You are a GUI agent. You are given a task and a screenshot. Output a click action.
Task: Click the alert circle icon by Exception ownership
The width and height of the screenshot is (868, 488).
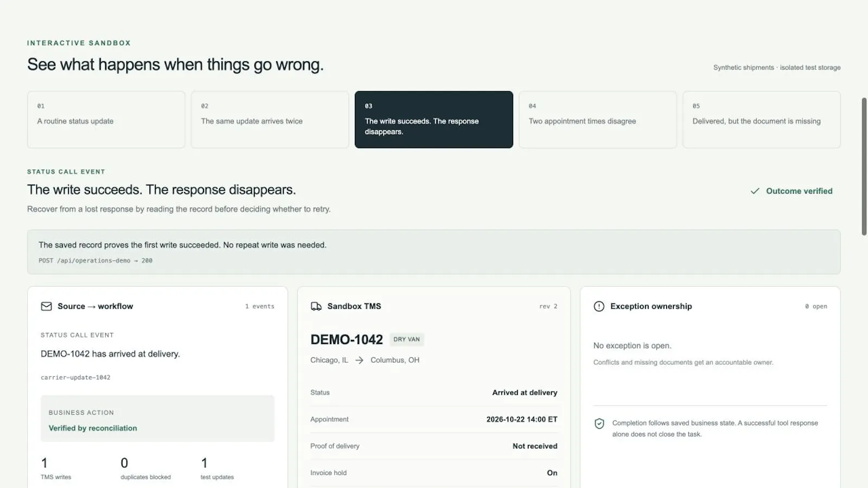click(x=599, y=306)
